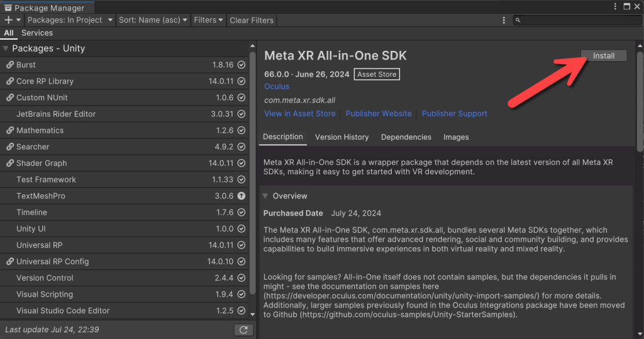The width and height of the screenshot is (644, 339).
Task: Select the Visual Scripting package row
Action: [124, 294]
